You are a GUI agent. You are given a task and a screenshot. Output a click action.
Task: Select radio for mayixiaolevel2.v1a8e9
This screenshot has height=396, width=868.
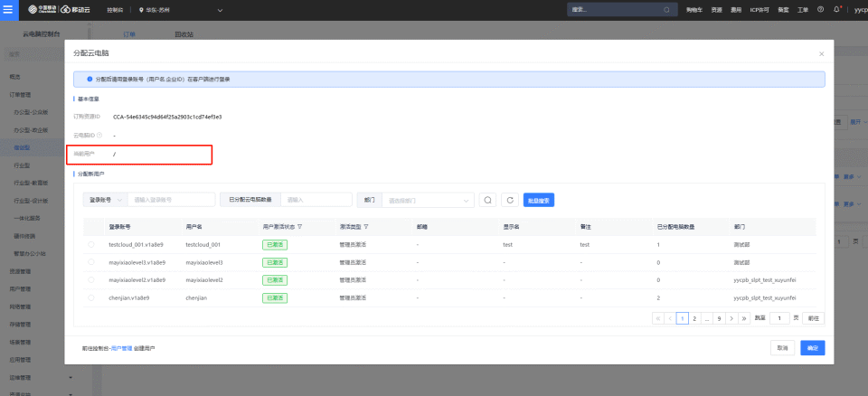(x=90, y=280)
